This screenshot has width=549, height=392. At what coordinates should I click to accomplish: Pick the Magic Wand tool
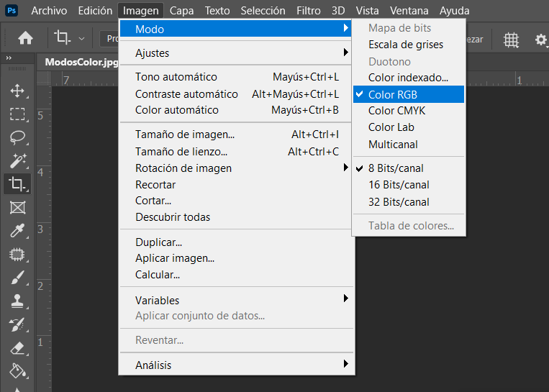click(x=17, y=160)
